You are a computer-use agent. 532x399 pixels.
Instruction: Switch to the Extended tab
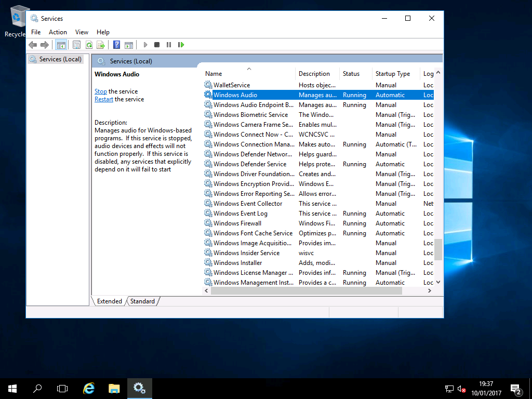pos(109,301)
